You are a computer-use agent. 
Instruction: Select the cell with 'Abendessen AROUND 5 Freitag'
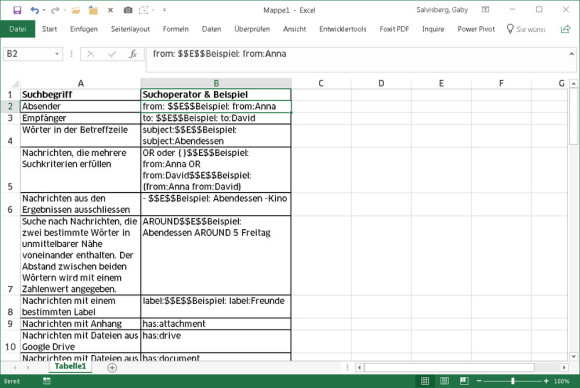216,255
